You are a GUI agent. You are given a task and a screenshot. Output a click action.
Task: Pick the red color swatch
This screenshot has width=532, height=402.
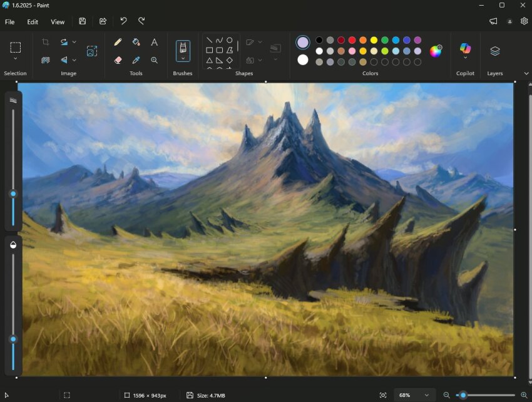352,40
